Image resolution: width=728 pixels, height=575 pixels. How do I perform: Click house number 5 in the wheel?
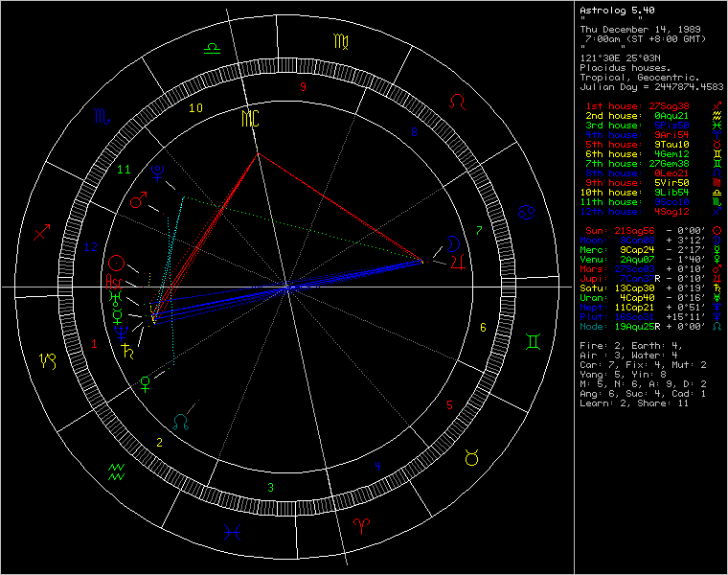pos(449,405)
